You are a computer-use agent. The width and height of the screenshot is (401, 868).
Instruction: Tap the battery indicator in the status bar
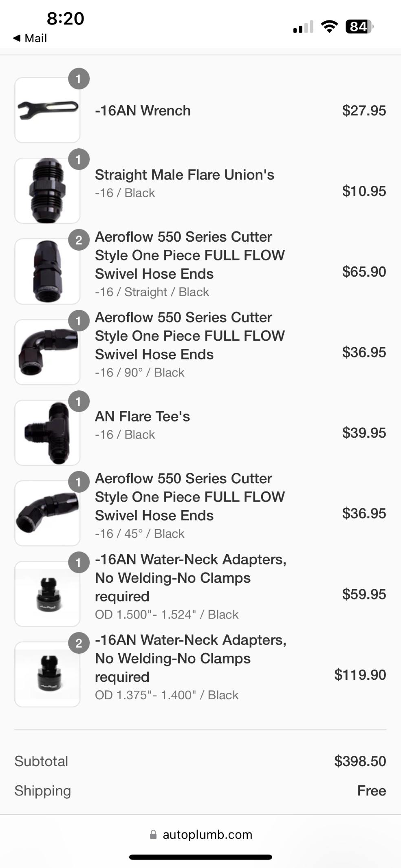pyautogui.click(x=359, y=27)
